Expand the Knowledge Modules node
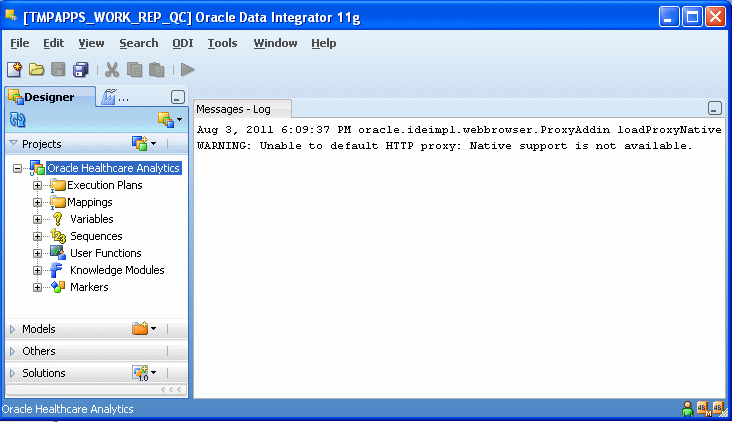The height and width of the screenshot is (422, 732). pos(37,270)
